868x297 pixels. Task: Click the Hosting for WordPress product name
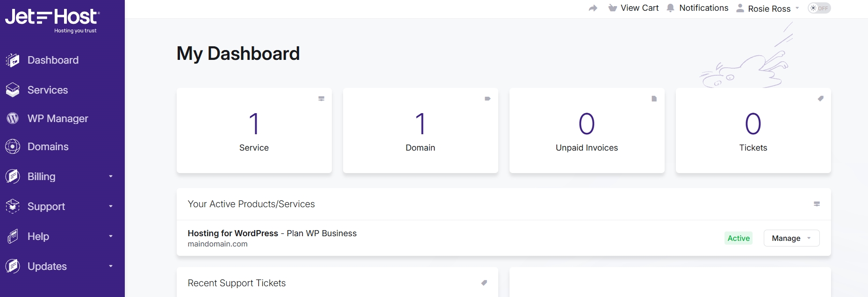[233, 233]
